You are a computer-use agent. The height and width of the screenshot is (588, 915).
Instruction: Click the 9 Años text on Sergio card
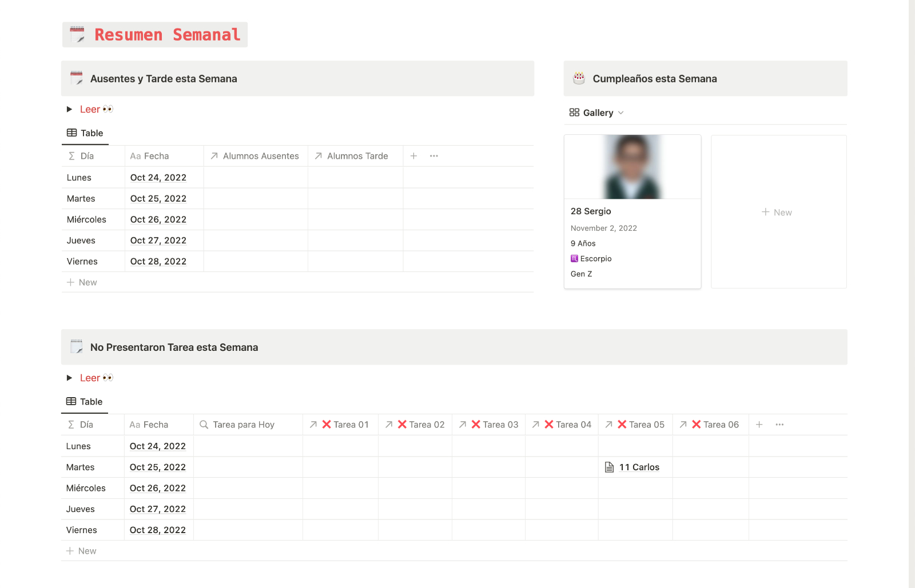(583, 243)
